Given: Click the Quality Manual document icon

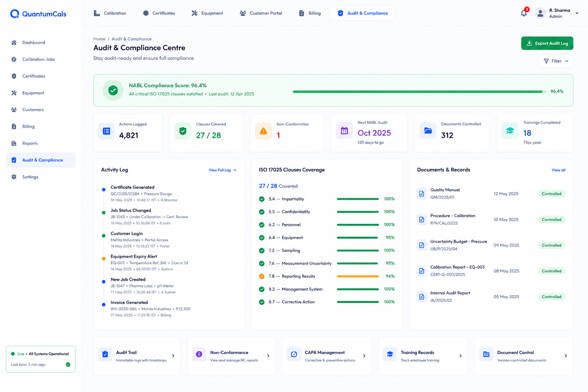Looking at the screenshot, I should pyautogui.click(x=421, y=194).
